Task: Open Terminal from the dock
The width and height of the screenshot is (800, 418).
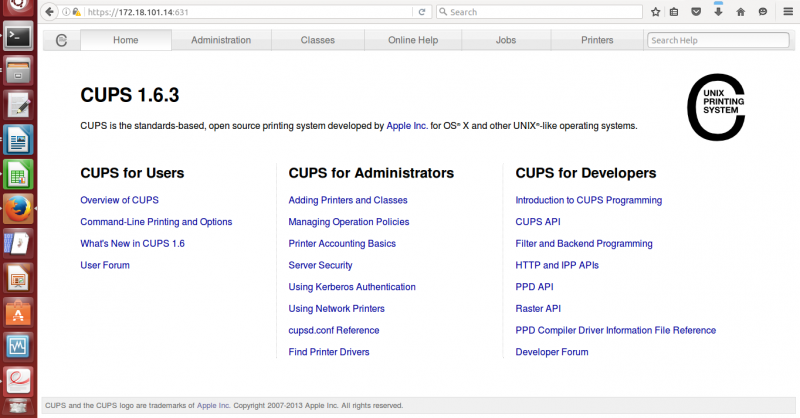Action: click(18, 36)
